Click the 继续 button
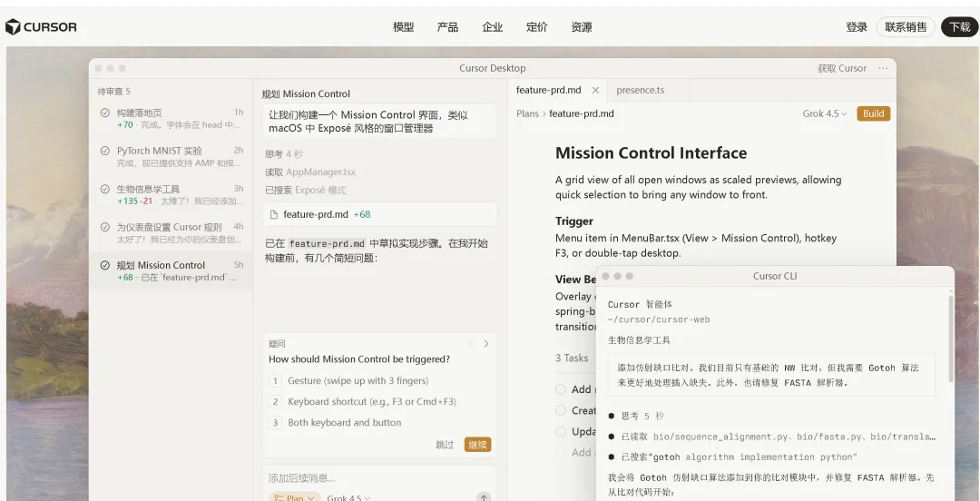The width and height of the screenshot is (980, 501). tap(477, 445)
